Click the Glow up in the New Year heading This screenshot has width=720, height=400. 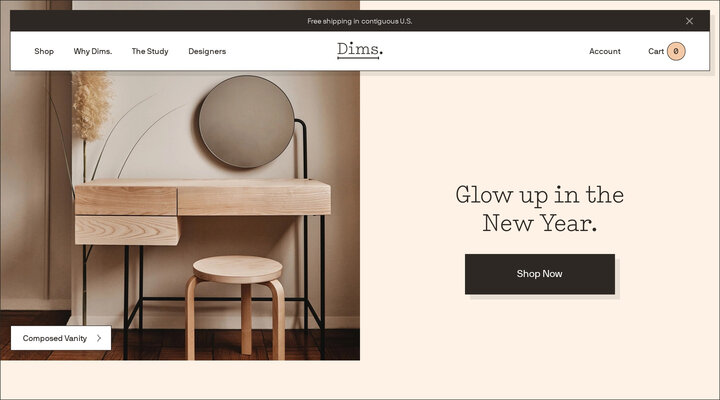(540, 209)
